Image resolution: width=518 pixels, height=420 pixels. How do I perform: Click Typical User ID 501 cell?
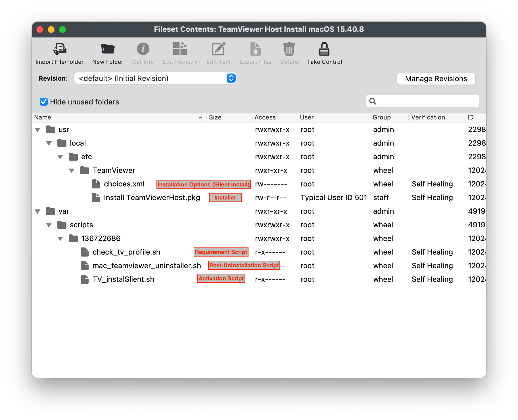334,198
